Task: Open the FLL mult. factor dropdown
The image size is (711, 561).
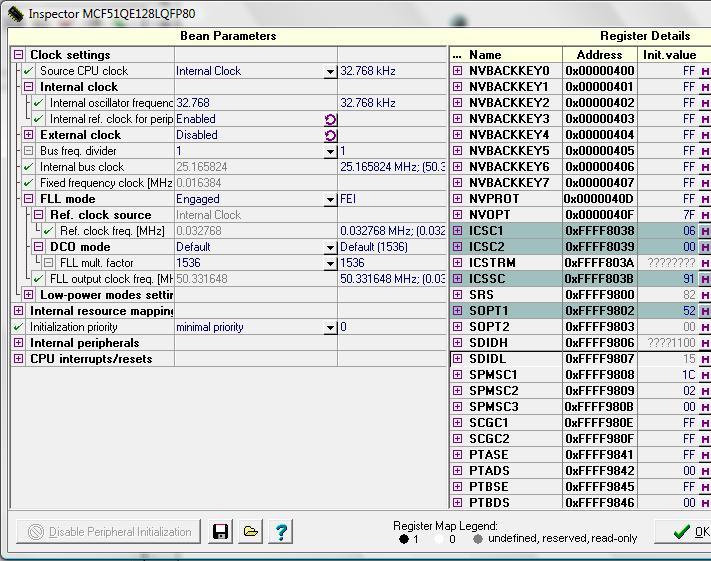Action: 331,263
